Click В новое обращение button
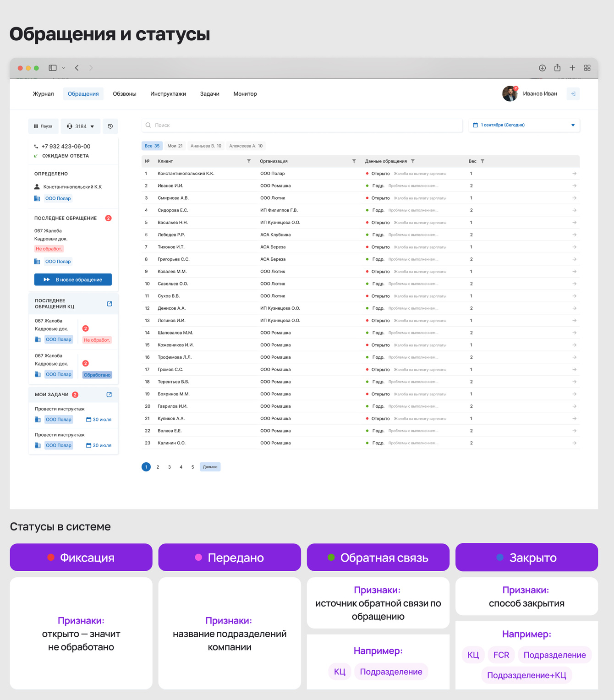The height and width of the screenshot is (700, 614). click(x=73, y=279)
